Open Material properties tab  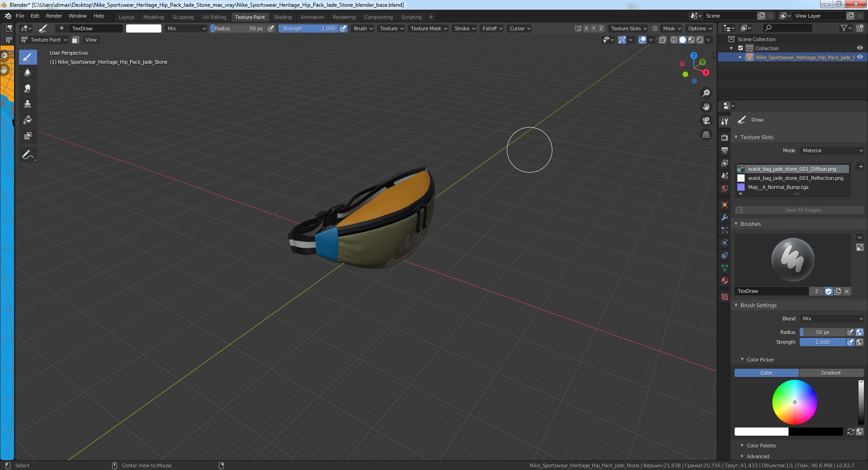click(725, 281)
